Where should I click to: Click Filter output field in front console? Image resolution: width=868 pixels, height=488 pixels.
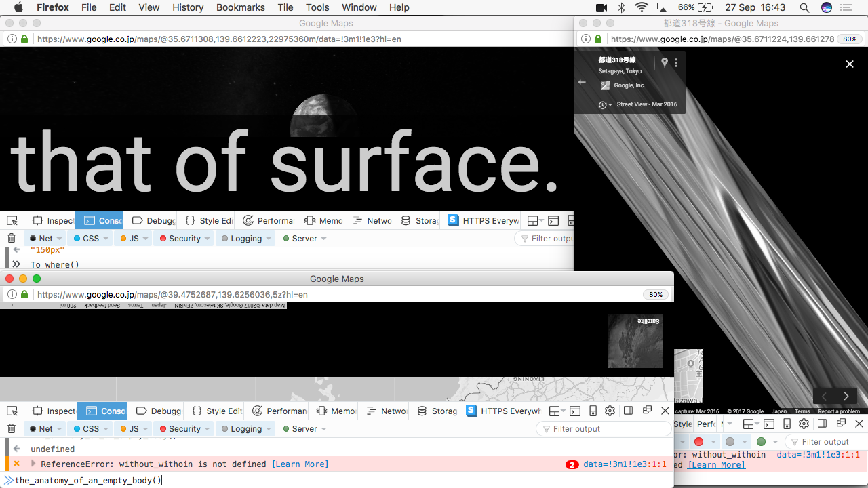pos(604,428)
